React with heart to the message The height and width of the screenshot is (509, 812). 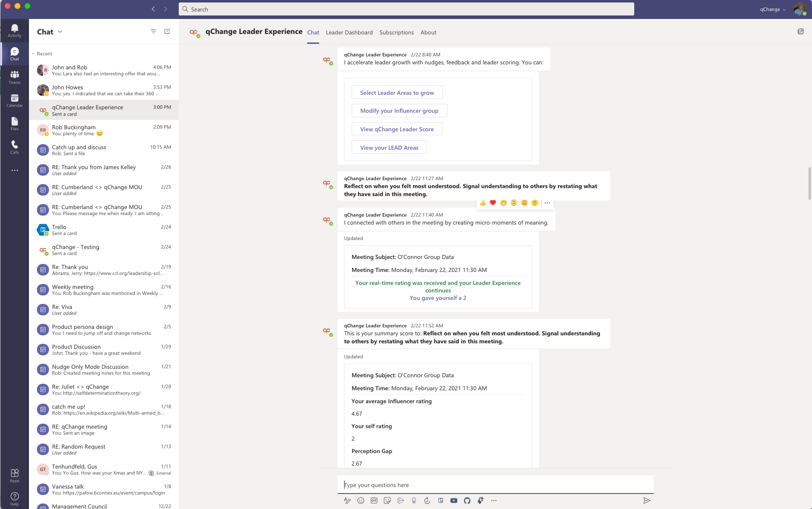click(x=493, y=203)
